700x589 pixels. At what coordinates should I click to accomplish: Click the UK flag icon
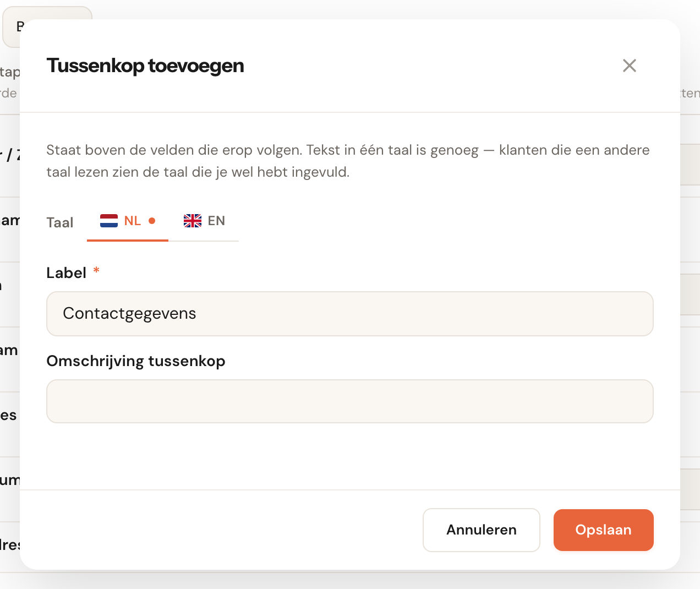pyautogui.click(x=193, y=221)
